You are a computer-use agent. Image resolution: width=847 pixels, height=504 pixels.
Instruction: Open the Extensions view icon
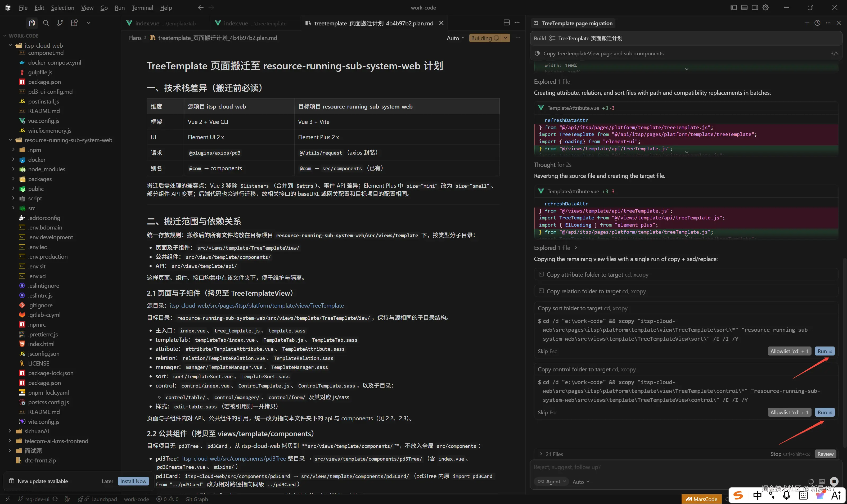pyautogui.click(x=74, y=23)
